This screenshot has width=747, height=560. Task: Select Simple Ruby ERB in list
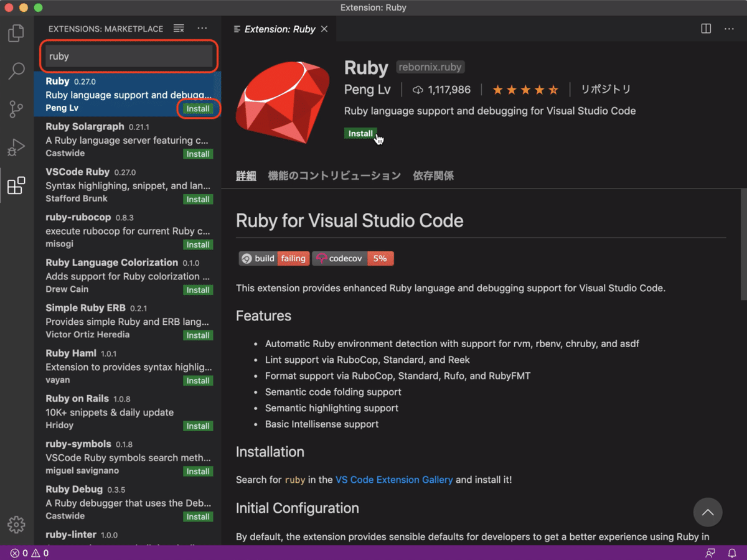coord(128,321)
